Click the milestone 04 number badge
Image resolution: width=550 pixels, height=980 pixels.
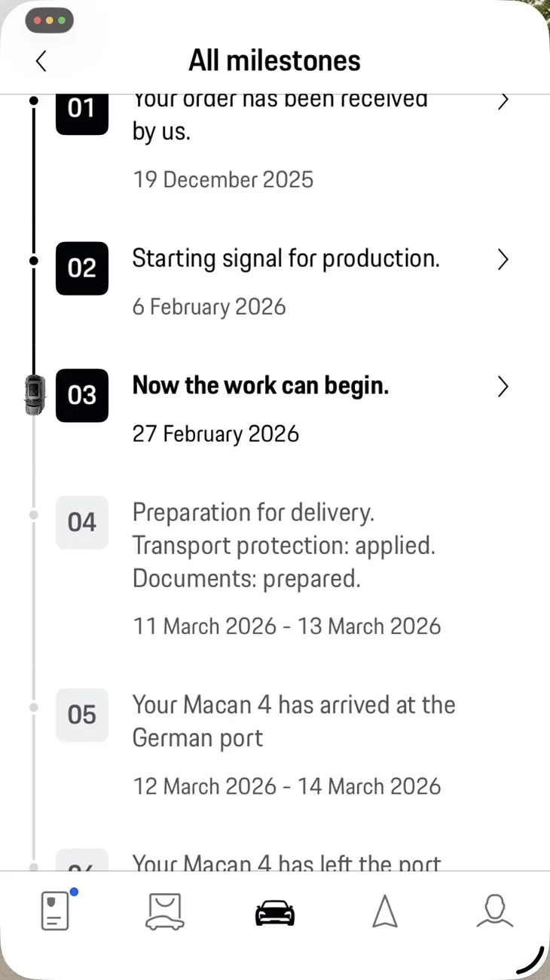(x=81, y=522)
